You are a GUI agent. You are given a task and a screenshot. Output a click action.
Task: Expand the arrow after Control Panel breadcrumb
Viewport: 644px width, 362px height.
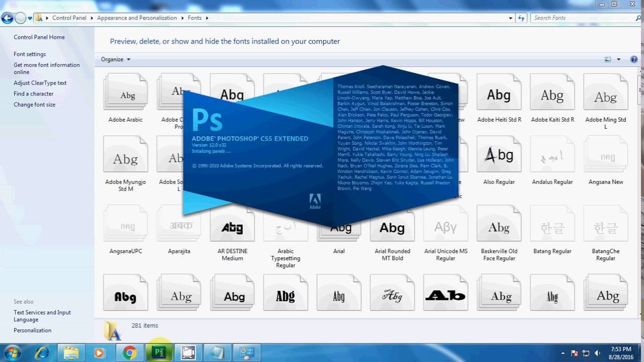pyautogui.click(x=92, y=18)
